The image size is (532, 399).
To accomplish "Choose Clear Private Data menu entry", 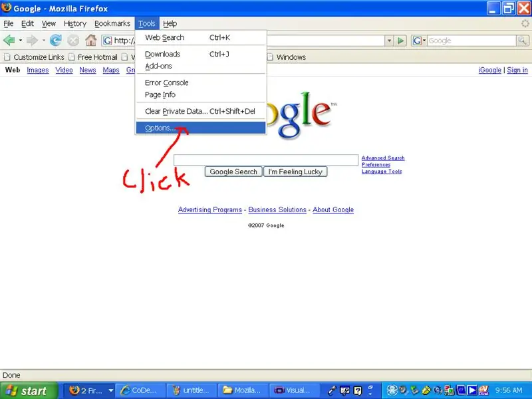I will (x=201, y=111).
